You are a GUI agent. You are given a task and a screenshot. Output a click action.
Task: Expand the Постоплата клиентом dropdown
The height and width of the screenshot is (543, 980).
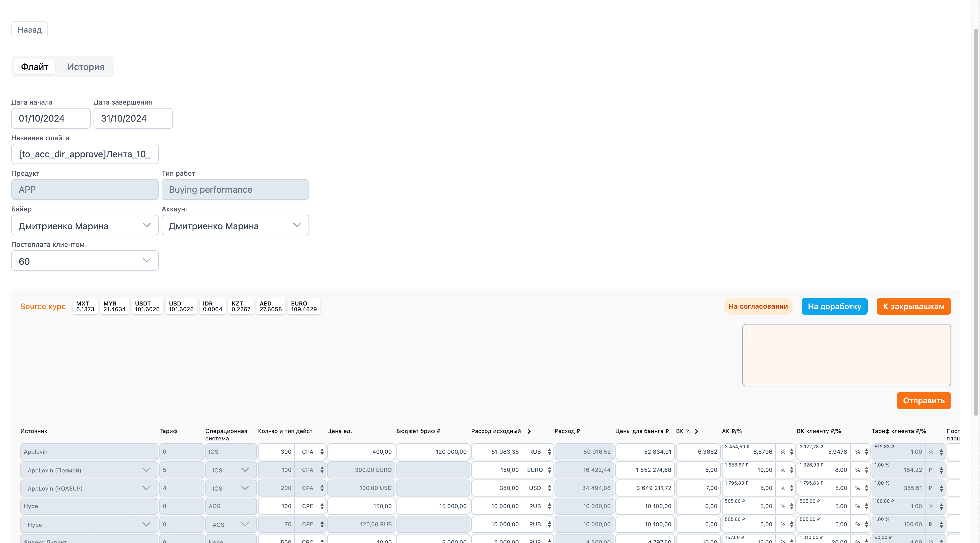(85, 261)
